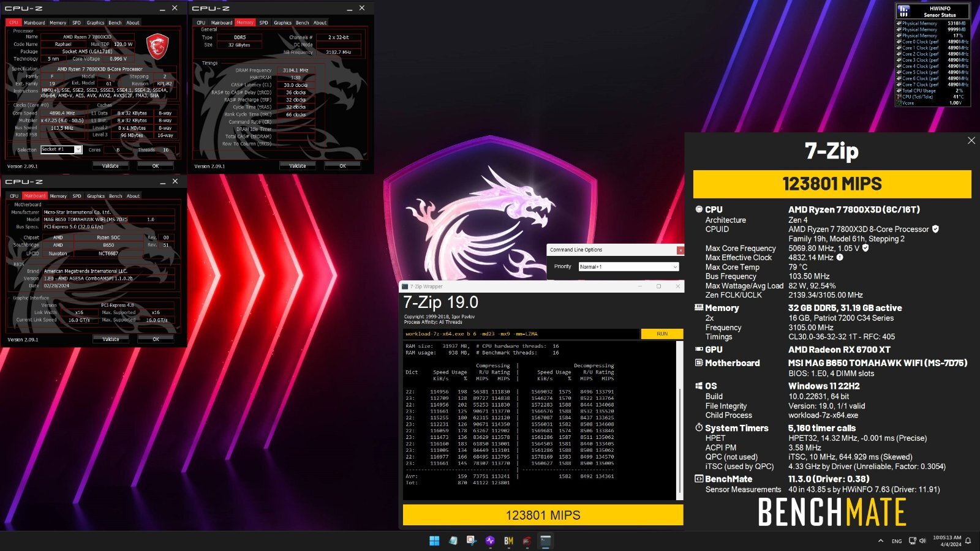Screen dimensions: 980x551
Task: Click the System Timers stopwatch icon
Action: [698, 428]
